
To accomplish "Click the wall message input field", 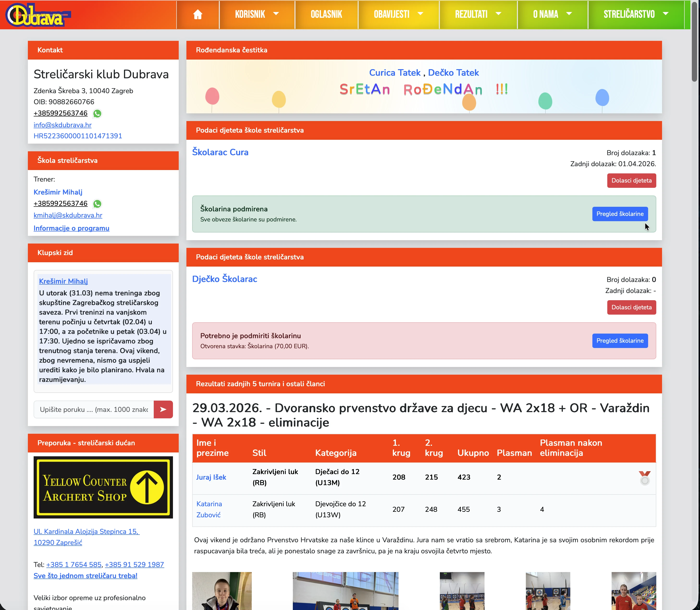I will click(94, 409).
